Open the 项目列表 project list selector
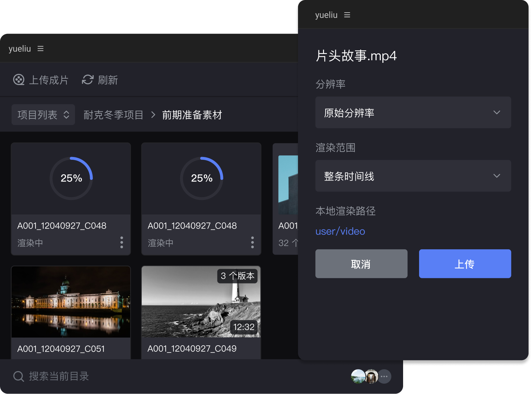Image resolution: width=532 pixels, height=394 pixels. click(x=43, y=115)
